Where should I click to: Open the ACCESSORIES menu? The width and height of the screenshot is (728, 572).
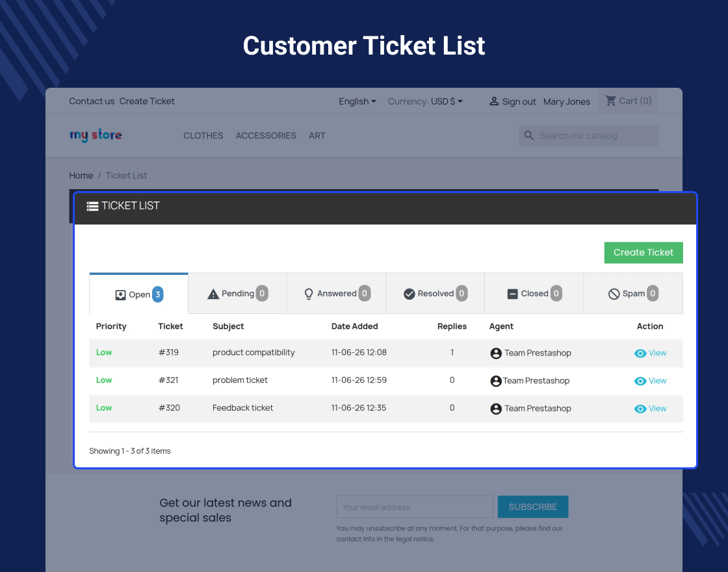click(266, 136)
